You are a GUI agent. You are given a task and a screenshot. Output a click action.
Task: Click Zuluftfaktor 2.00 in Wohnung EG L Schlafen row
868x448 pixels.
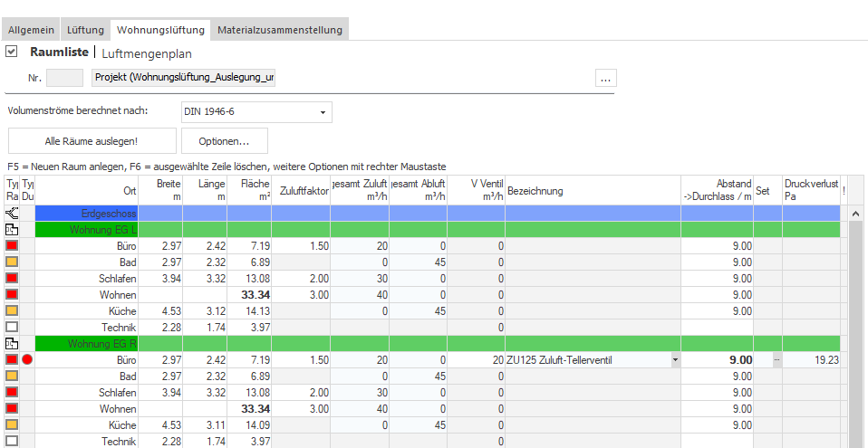pos(301,278)
